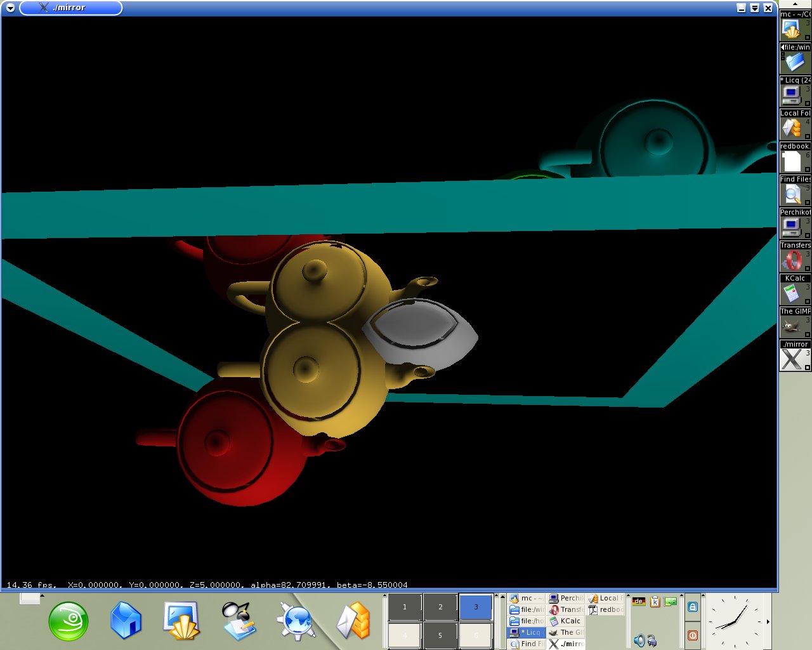Activate the Transfers taskbar entry
This screenshot has width=812, height=650.
(x=566, y=609)
